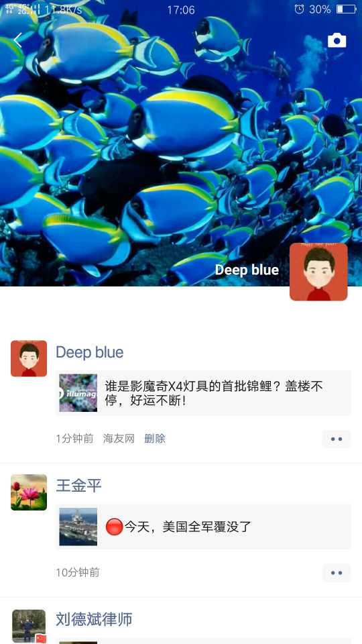This screenshot has height=644, width=362.
Task: Tap the aircraft carrier article thumbnail
Action: pyautogui.click(x=78, y=527)
